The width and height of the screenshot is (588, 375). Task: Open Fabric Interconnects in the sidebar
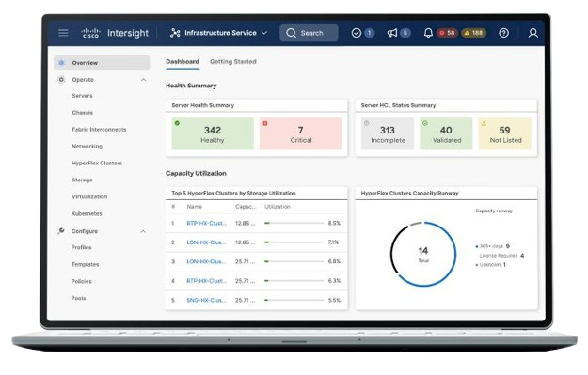99,130
